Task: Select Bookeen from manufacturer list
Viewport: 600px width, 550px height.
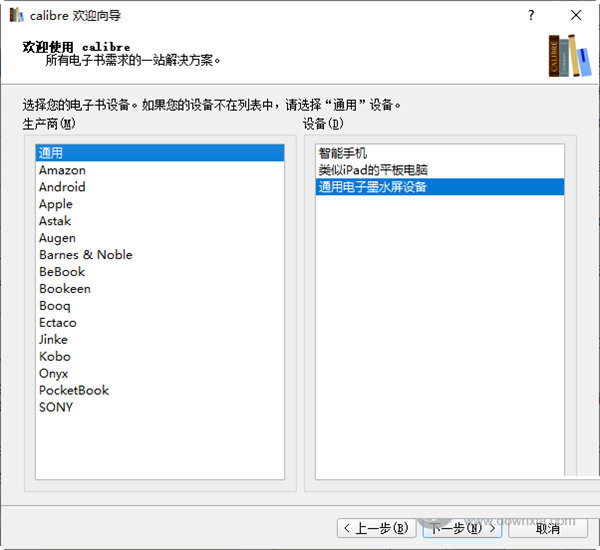Action: tap(65, 289)
